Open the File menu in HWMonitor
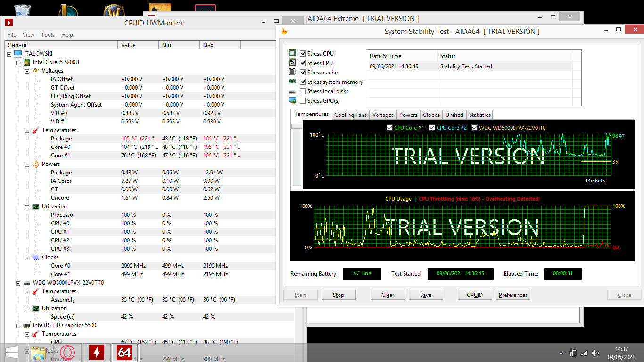This screenshot has height=362, width=644. tap(12, 35)
